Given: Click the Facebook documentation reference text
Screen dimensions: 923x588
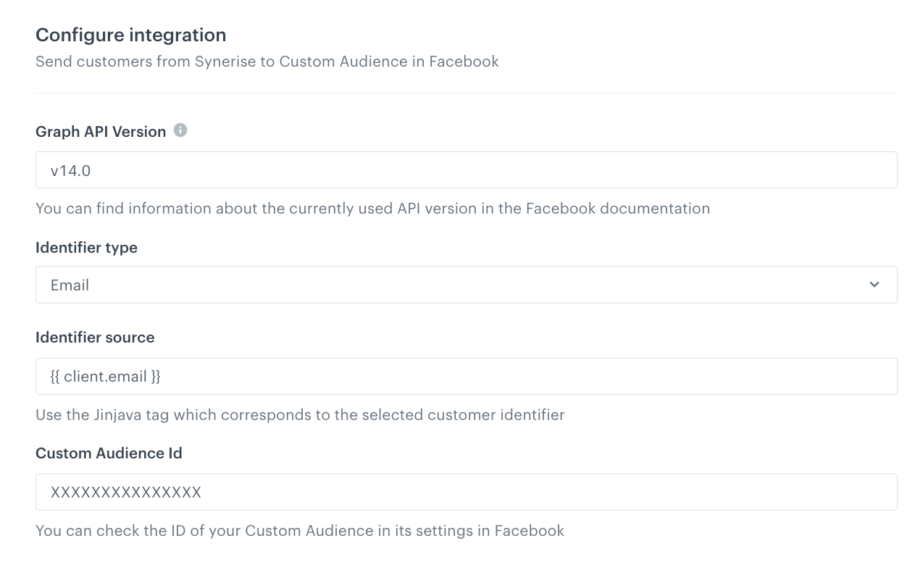Looking at the screenshot, I should coord(372,208).
